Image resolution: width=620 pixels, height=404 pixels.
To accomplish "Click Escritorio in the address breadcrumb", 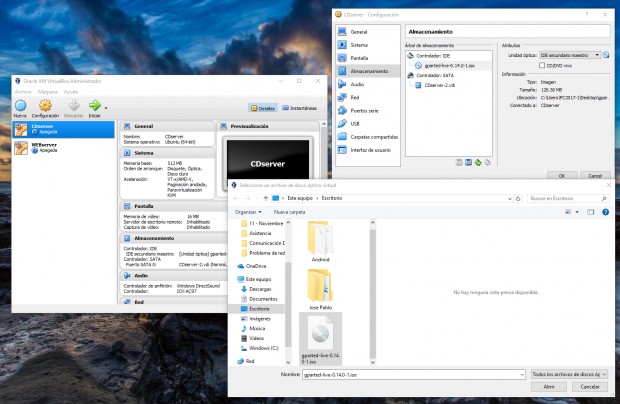I will point(332,198).
